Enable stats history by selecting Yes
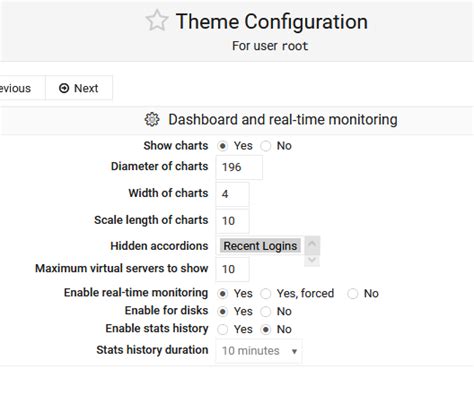The height and width of the screenshot is (403, 474). [223, 330]
